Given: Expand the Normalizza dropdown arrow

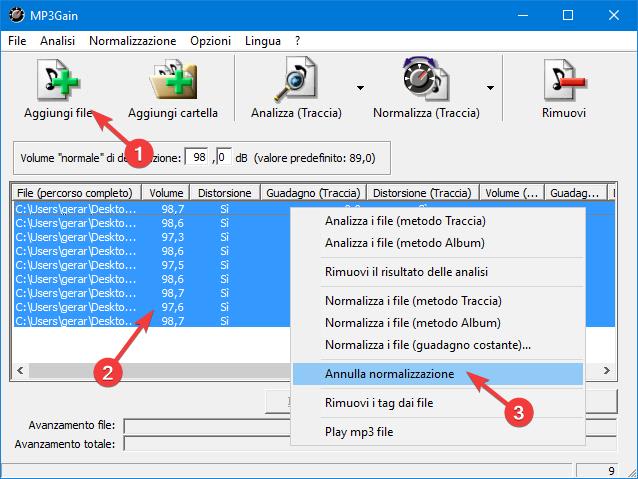Looking at the screenshot, I should point(490,87).
